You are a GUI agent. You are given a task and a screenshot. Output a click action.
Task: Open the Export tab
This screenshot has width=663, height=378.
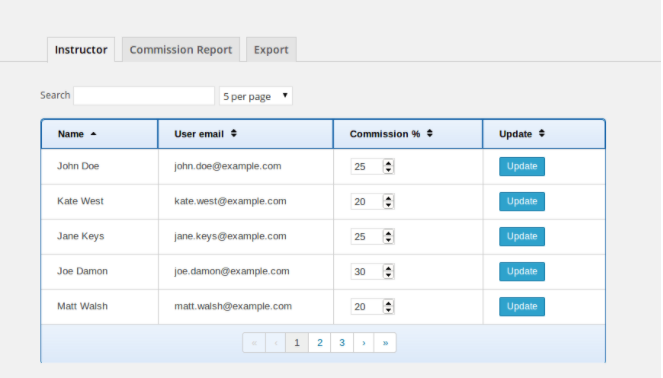(x=271, y=49)
